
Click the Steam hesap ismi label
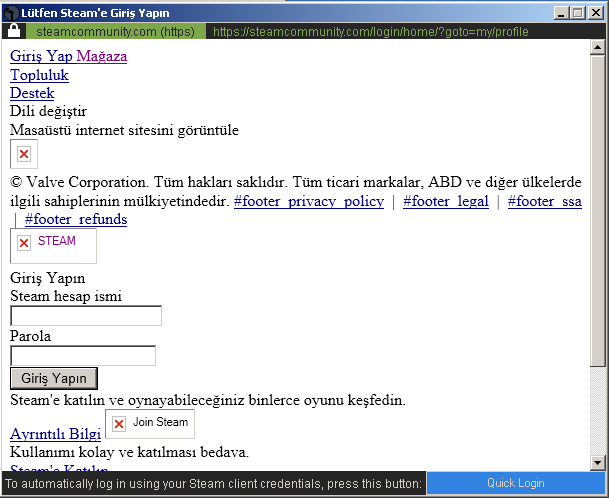(x=66, y=296)
